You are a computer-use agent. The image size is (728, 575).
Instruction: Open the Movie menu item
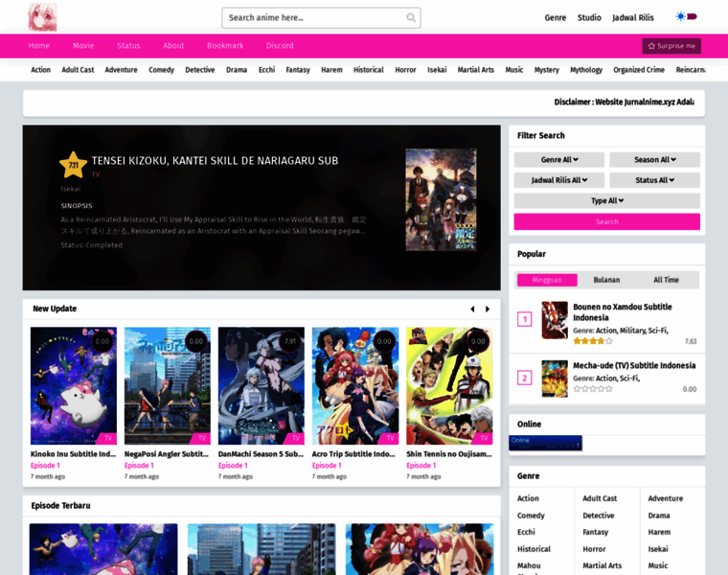click(x=83, y=45)
